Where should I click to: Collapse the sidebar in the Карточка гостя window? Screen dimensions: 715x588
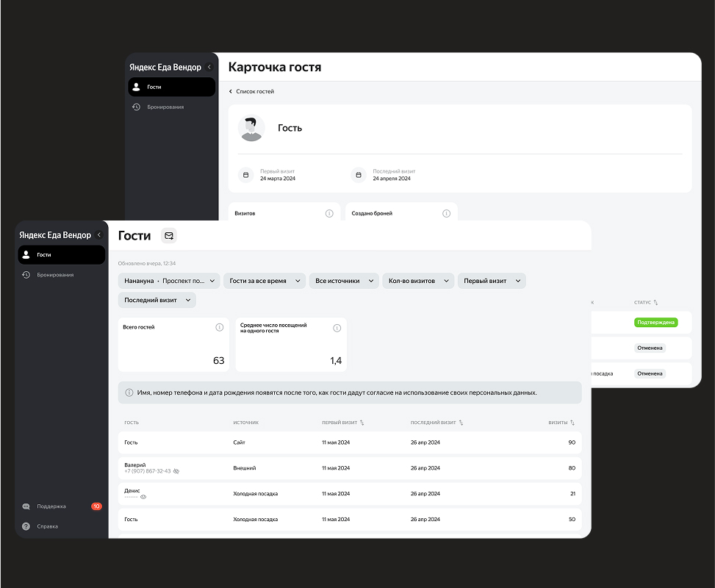coord(209,67)
